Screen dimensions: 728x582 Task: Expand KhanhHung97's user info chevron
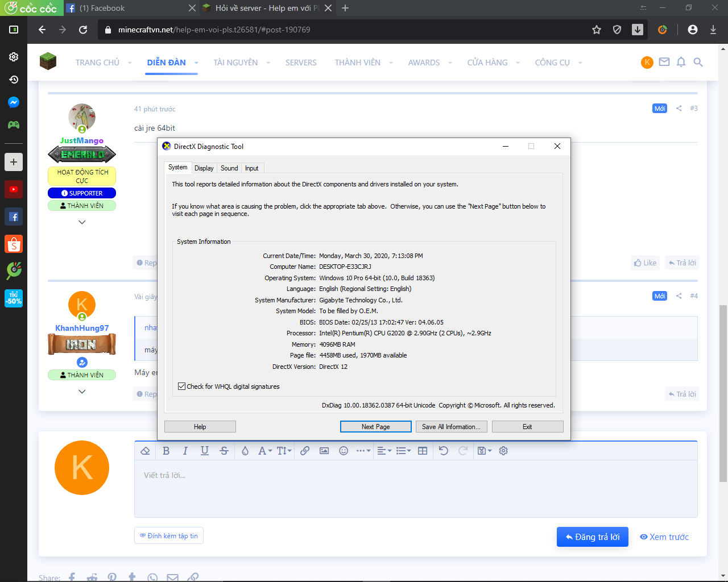82,392
